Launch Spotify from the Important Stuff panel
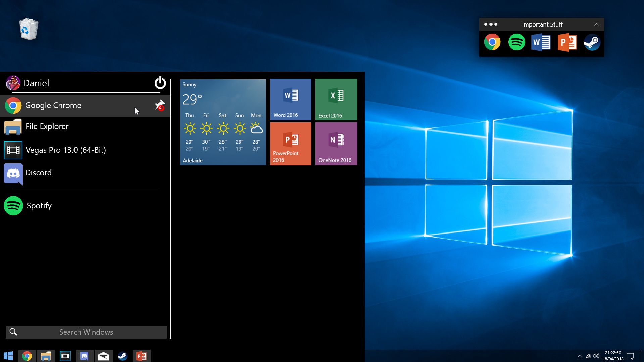The width and height of the screenshot is (644, 362). tap(516, 43)
